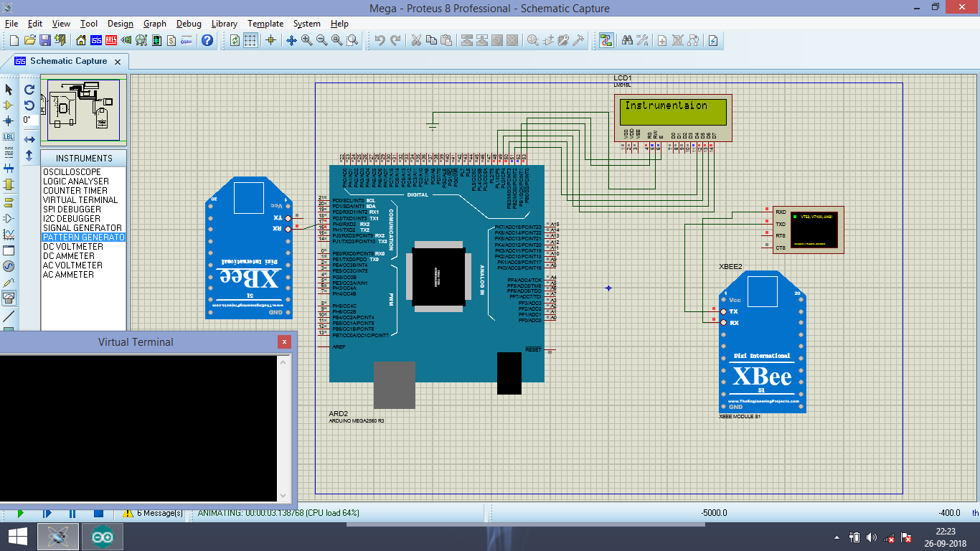Go to the Home page icon
980x551 pixels.
pos(81,40)
